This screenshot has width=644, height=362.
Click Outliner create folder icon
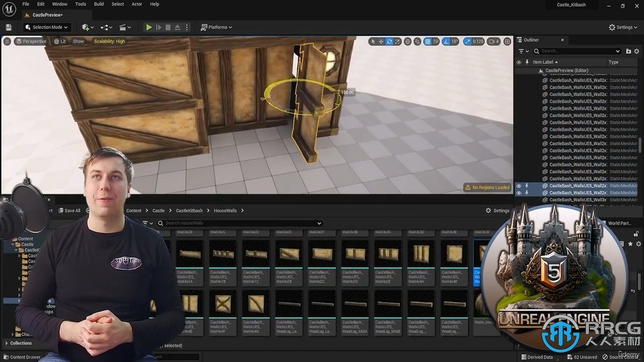point(628,51)
